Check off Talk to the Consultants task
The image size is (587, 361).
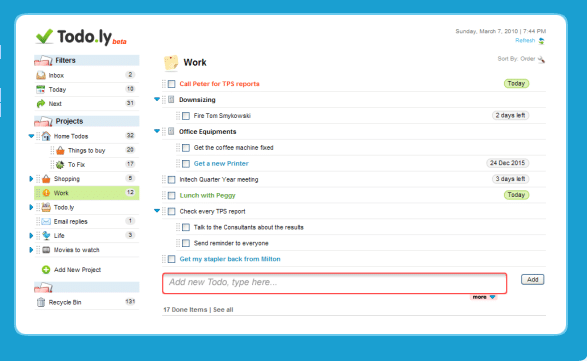point(186,227)
